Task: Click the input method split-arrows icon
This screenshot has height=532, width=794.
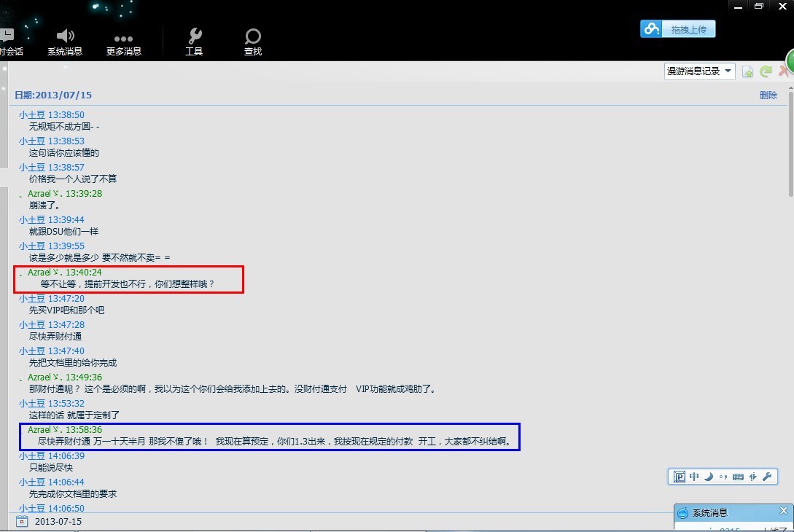Action: point(752,477)
